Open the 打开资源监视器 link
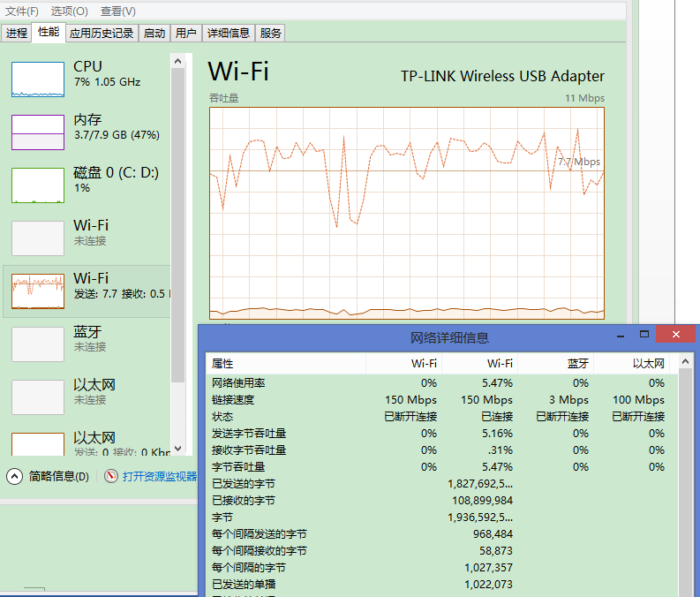This screenshot has height=597, width=700. [160, 476]
